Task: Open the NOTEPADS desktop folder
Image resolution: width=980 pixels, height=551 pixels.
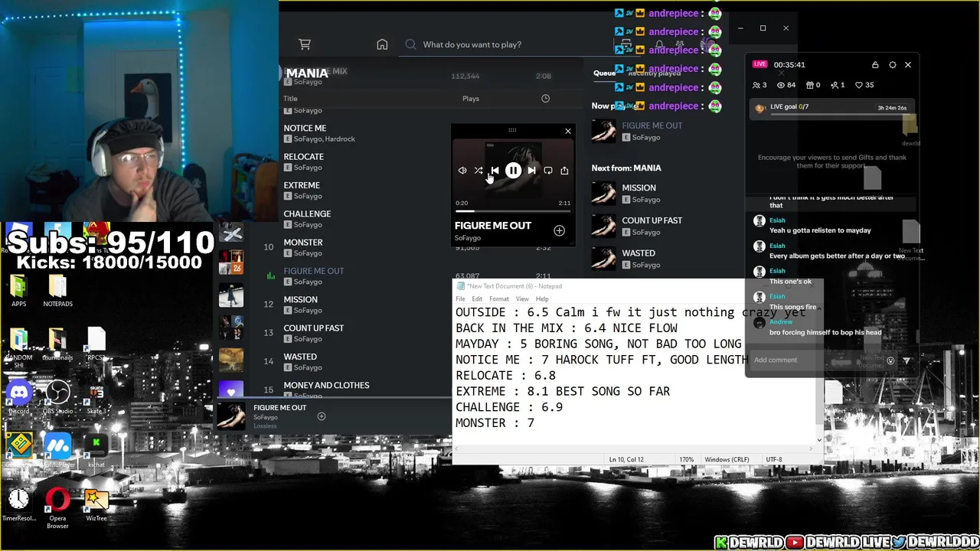Action: point(57,292)
